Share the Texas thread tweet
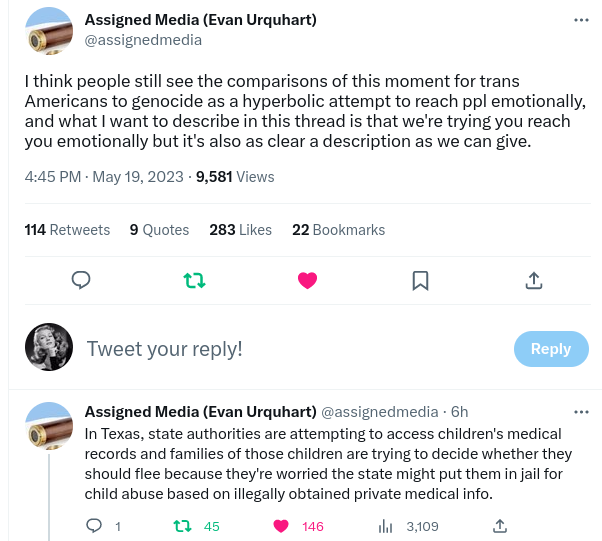 501,526
